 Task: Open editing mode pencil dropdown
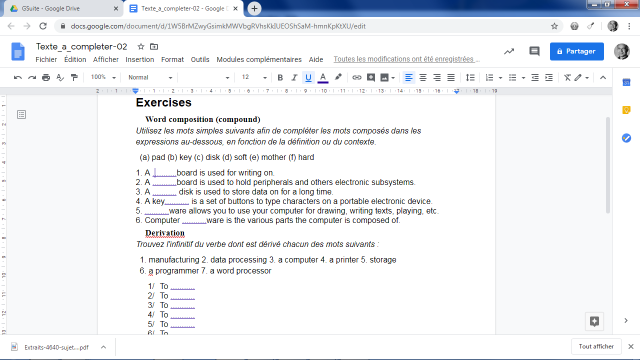(582, 78)
